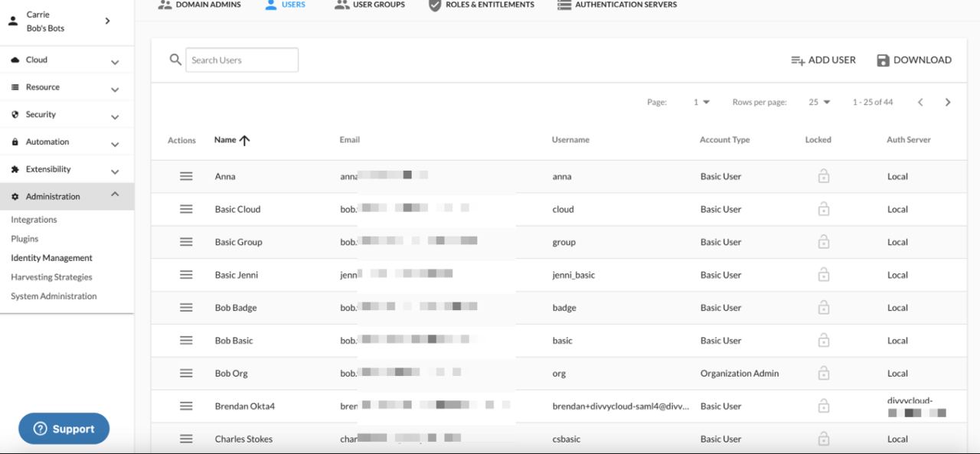
Task: Open Identity Management in sidebar
Action: pos(51,258)
